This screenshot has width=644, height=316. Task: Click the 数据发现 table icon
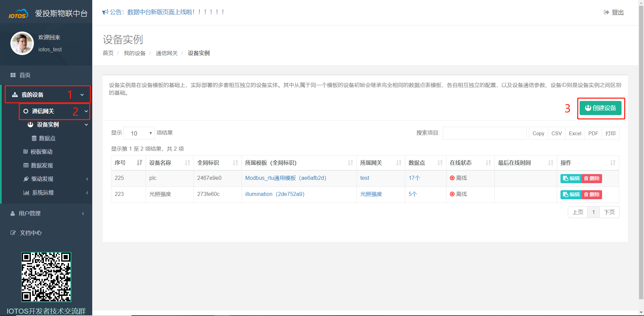pos(26,165)
